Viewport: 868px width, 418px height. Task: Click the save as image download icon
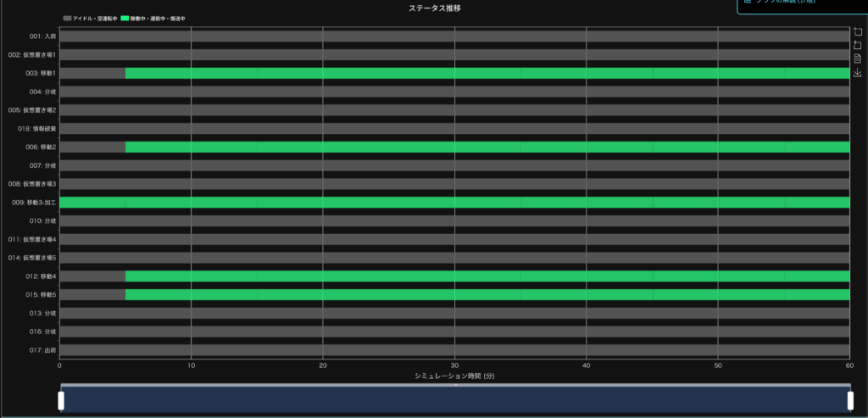click(x=857, y=73)
